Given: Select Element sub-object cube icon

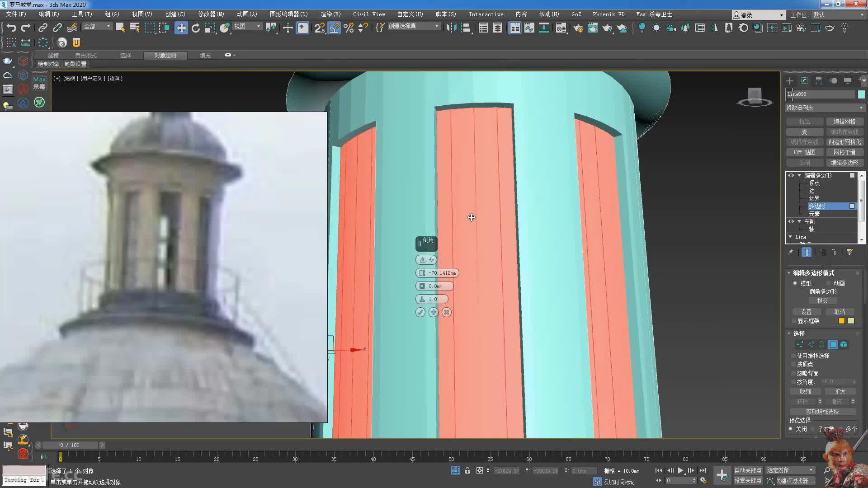Looking at the screenshot, I should 844,344.
